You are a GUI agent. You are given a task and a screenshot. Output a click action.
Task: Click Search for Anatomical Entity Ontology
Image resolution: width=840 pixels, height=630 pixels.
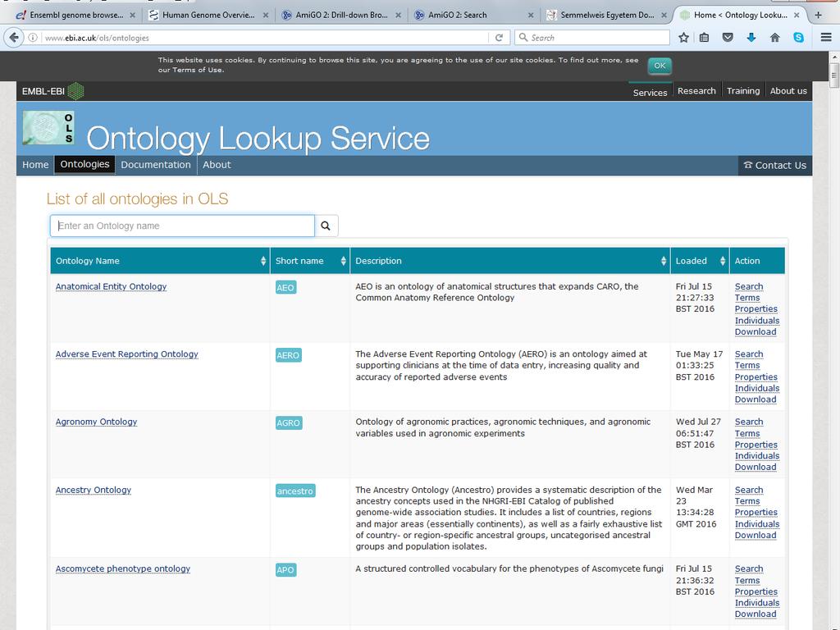(x=749, y=286)
